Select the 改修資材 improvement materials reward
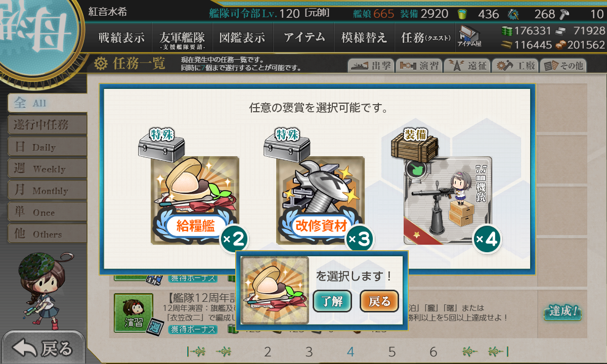 [320, 201]
